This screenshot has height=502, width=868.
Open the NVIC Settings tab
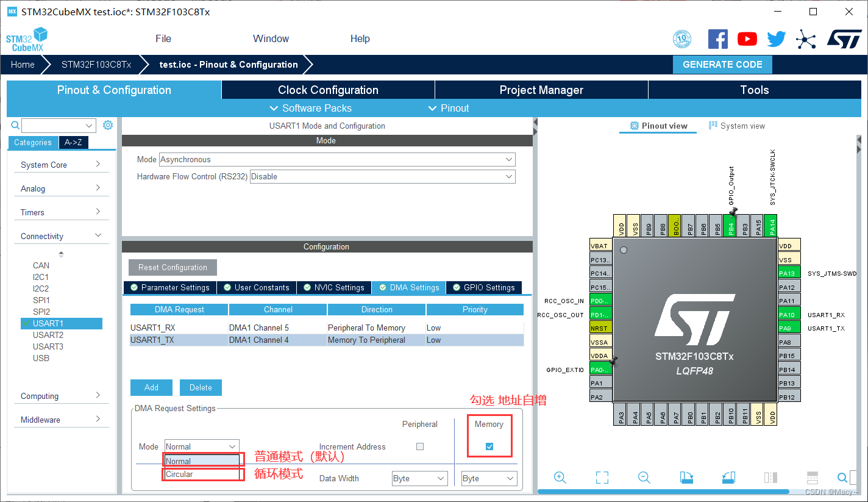(x=333, y=287)
